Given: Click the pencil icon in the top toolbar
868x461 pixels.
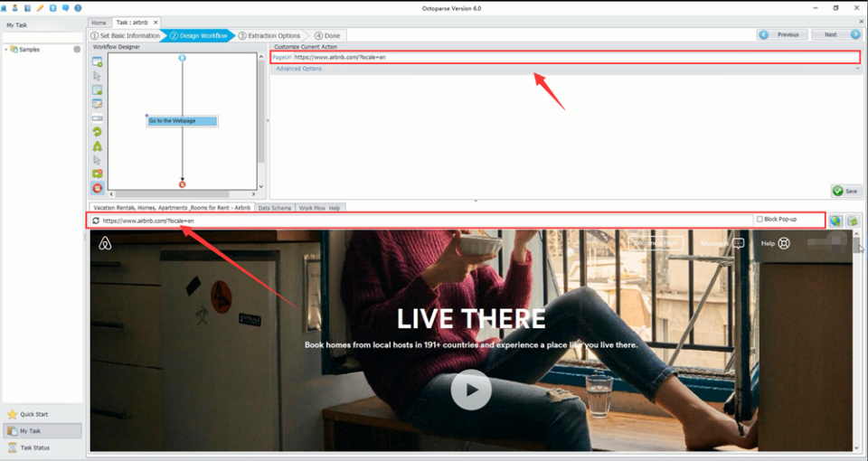Looking at the screenshot, I should click(x=40, y=8).
